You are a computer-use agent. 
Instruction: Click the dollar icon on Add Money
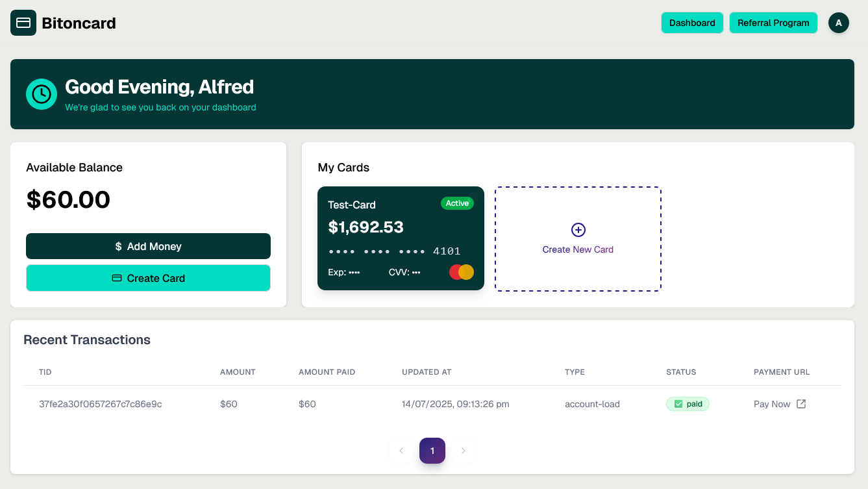tap(118, 247)
